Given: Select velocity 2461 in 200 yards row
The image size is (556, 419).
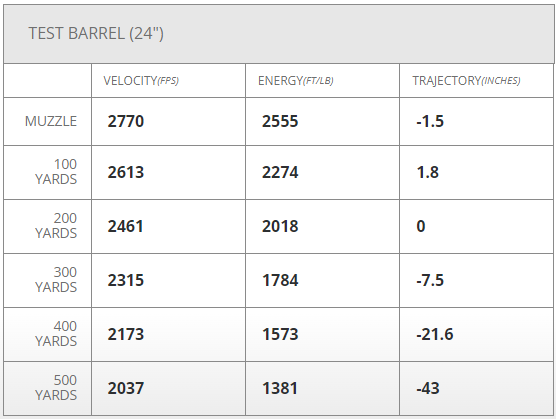Looking at the screenshot, I should pos(126,226).
